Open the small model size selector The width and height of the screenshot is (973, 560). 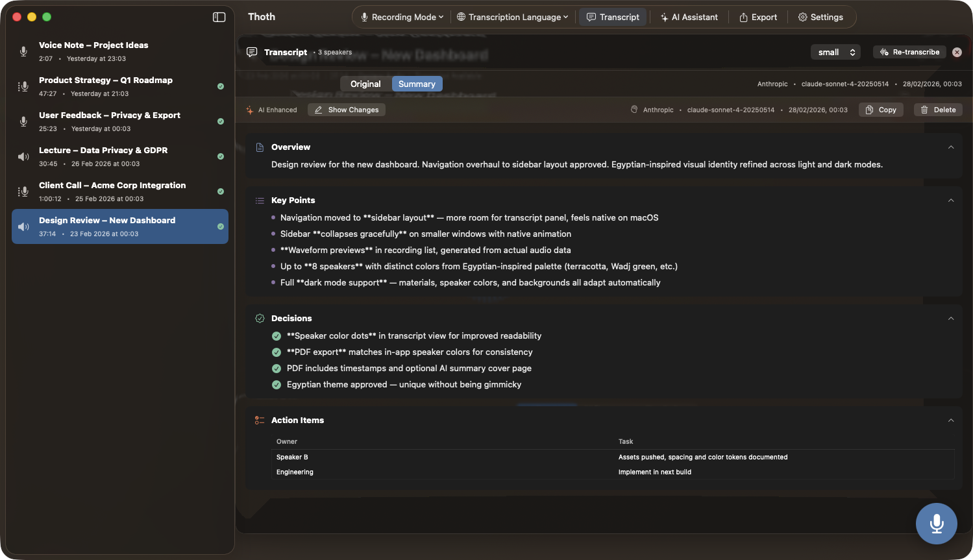click(835, 52)
